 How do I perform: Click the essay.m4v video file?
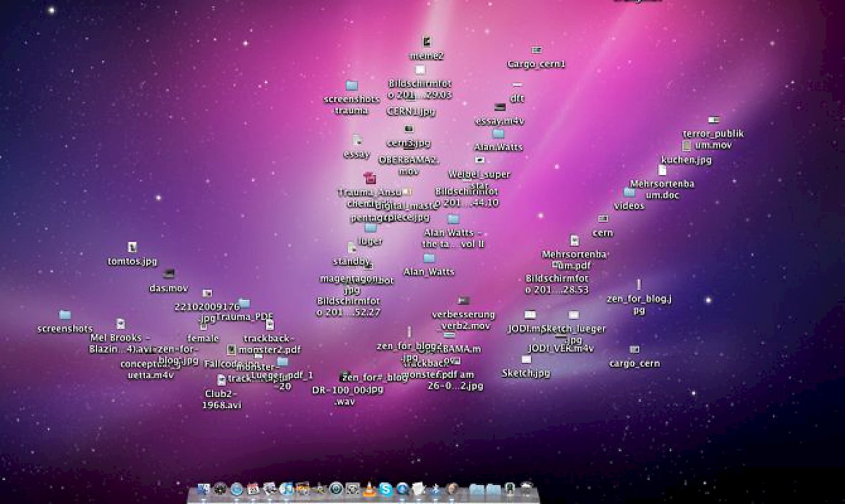(499, 108)
